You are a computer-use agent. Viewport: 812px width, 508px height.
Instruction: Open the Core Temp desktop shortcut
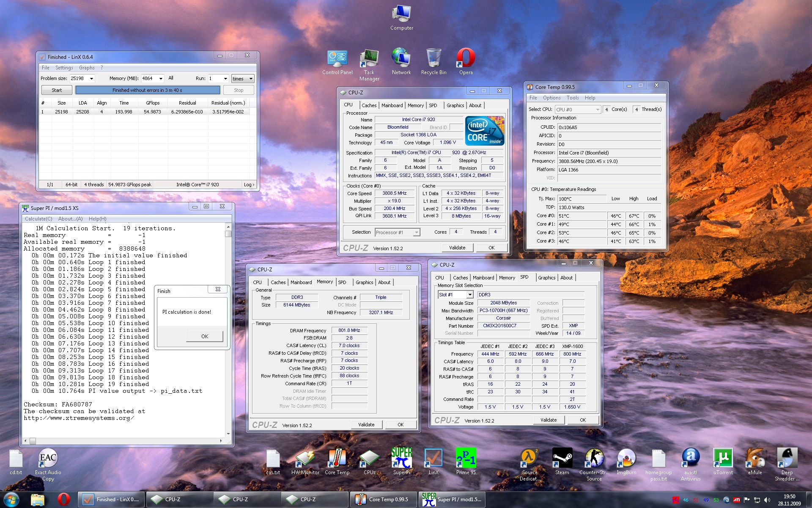click(337, 459)
